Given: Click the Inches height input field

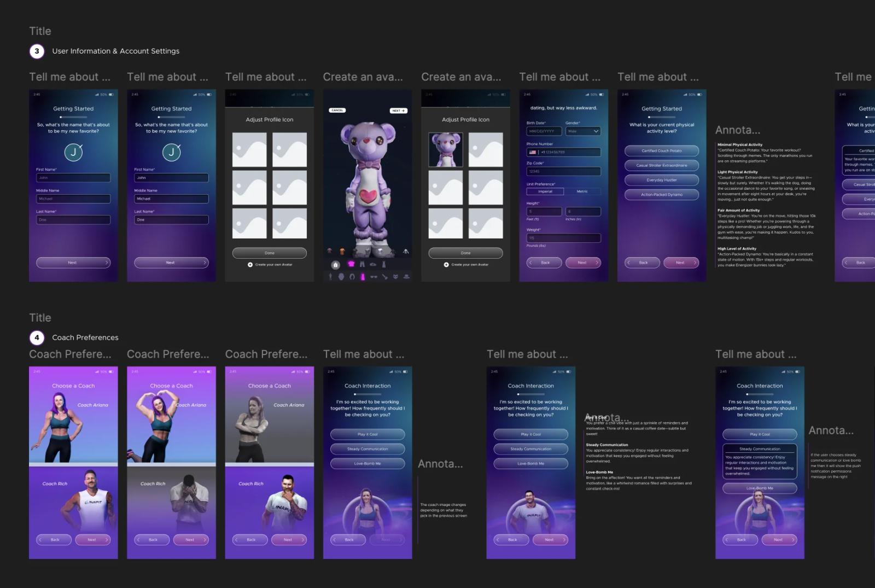Looking at the screenshot, I should pyautogui.click(x=583, y=212).
